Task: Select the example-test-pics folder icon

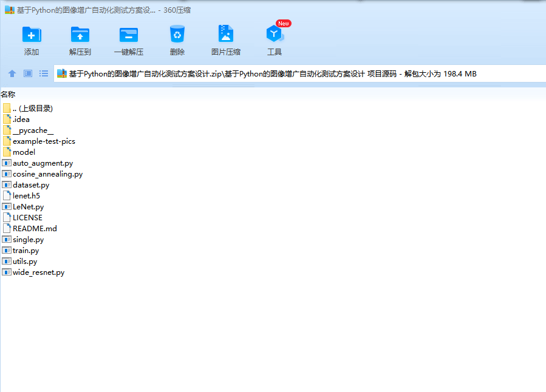Action: tap(7, 141)
